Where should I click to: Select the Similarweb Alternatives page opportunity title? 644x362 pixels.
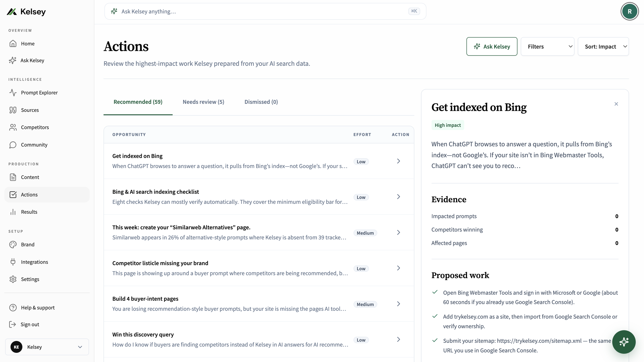(x=181, y=227)
